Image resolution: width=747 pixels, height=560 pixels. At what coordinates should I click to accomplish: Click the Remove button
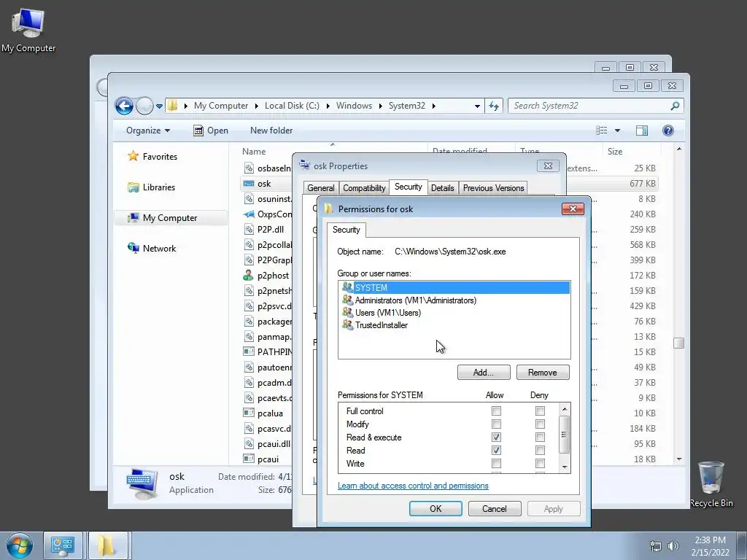tap(543, 373)
